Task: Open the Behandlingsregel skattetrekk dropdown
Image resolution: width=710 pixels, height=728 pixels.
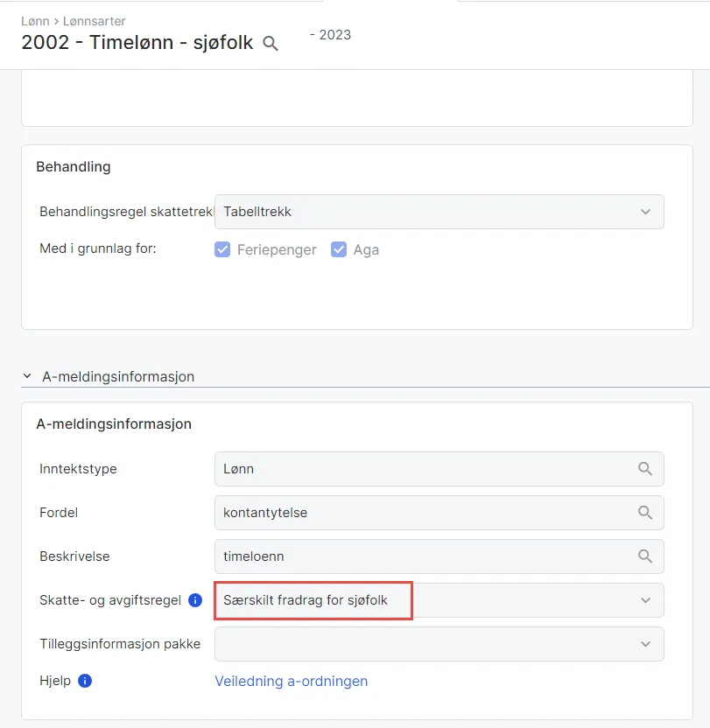Action: (x=438, y=212)
